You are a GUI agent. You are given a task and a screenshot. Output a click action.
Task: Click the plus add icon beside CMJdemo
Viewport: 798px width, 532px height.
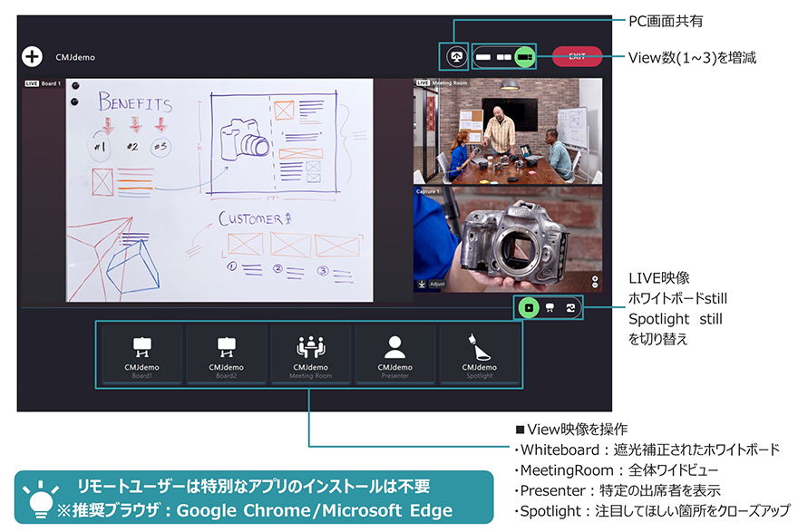click(x=33, y=56)
